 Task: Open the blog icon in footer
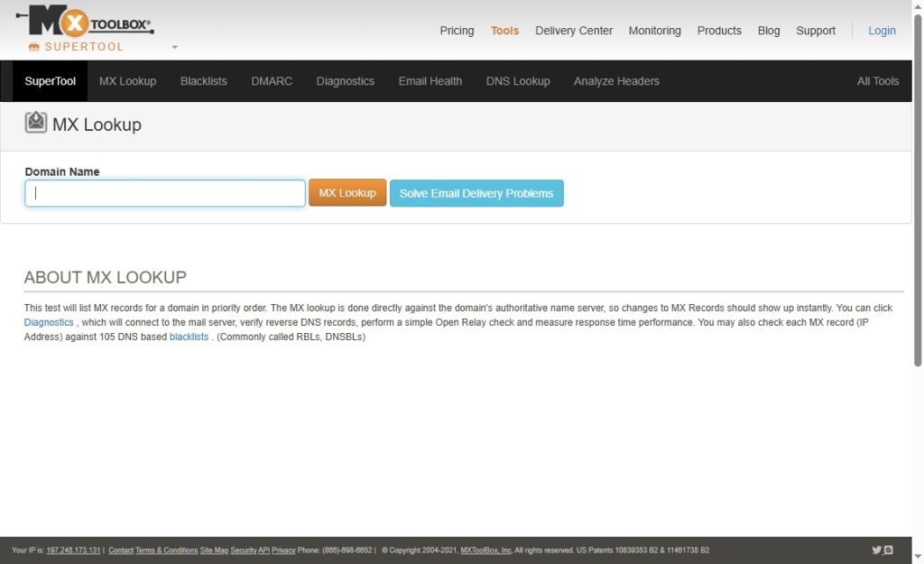coord(889,550)
